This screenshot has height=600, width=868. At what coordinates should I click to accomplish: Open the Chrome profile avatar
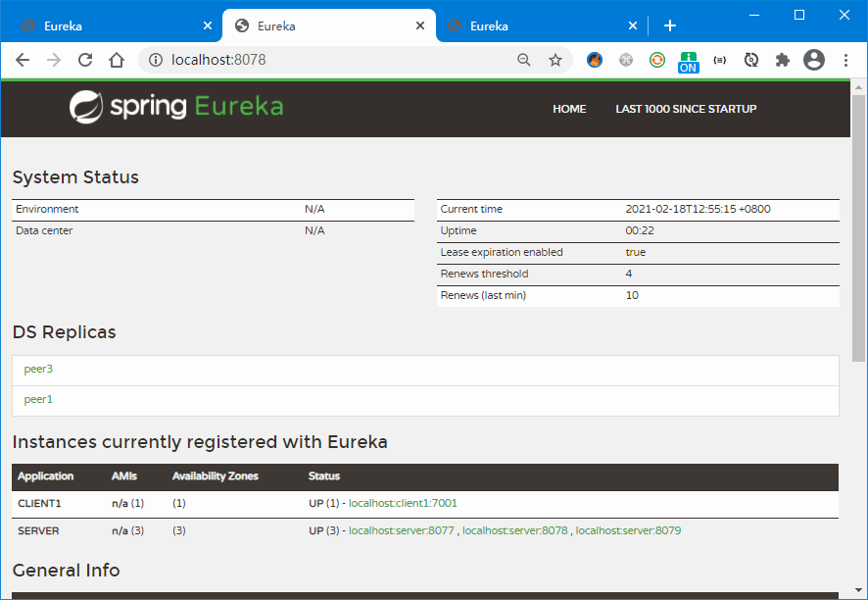[814, 60]
